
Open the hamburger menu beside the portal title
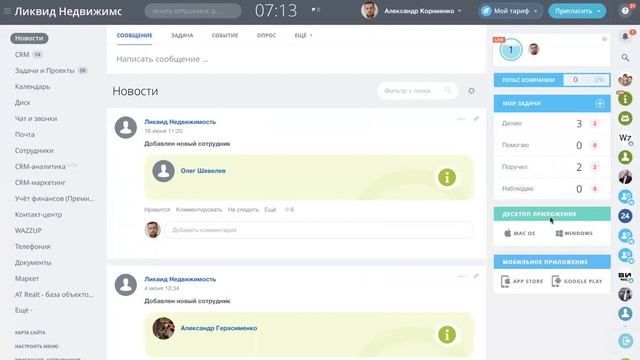(x=7, y=11)
